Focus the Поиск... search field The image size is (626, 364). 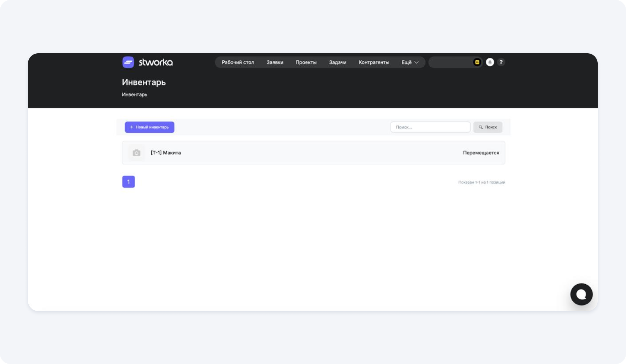click(x=430, y=127)
